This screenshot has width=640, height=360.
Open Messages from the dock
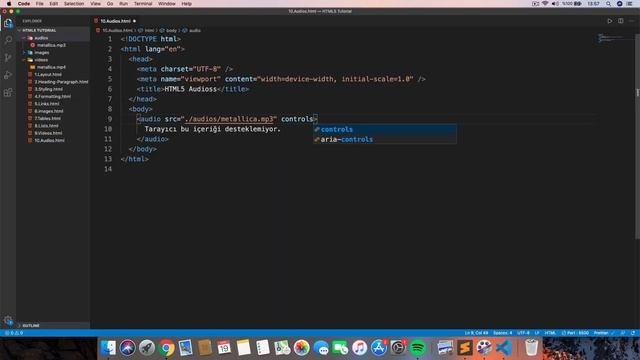321,348
